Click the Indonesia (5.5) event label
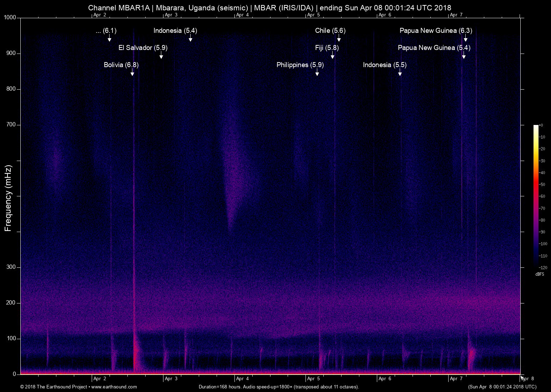The height and width of the screenshot is (392, 551). (384, 65)
